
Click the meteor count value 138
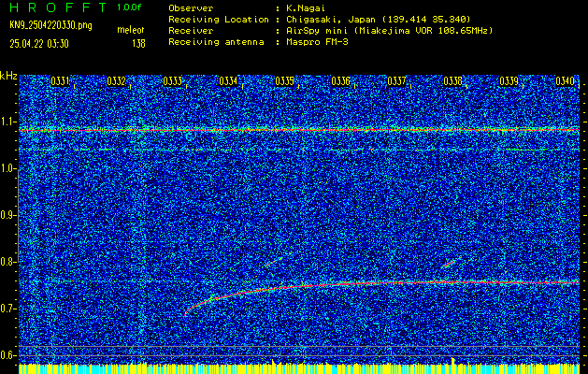coord(138,44)
